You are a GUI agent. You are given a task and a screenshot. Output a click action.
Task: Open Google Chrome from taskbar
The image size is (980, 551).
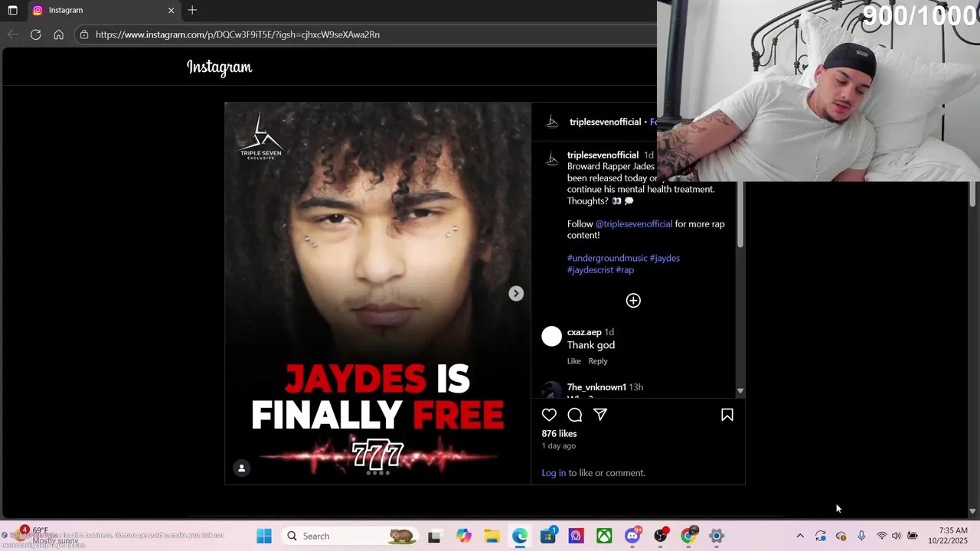pyautogui.click(x=688, y=536)
